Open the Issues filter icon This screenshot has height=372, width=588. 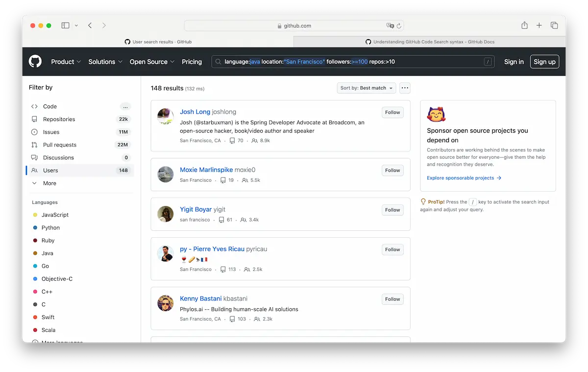pyautogui.click(x=33, y=132)
